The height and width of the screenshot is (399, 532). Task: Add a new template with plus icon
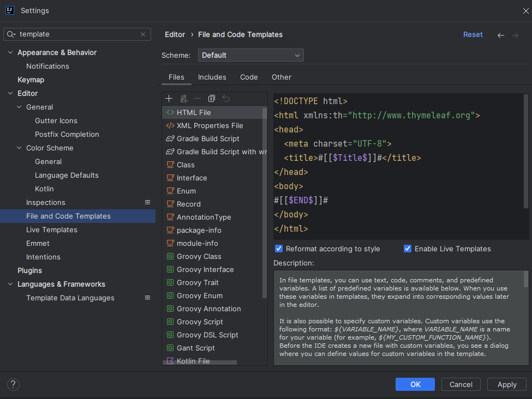[169, 99]
